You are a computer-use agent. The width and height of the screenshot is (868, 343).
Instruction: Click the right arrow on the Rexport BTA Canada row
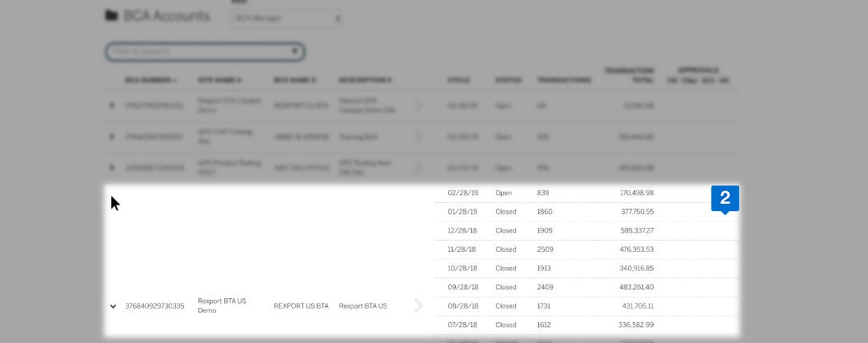(418, 106)
